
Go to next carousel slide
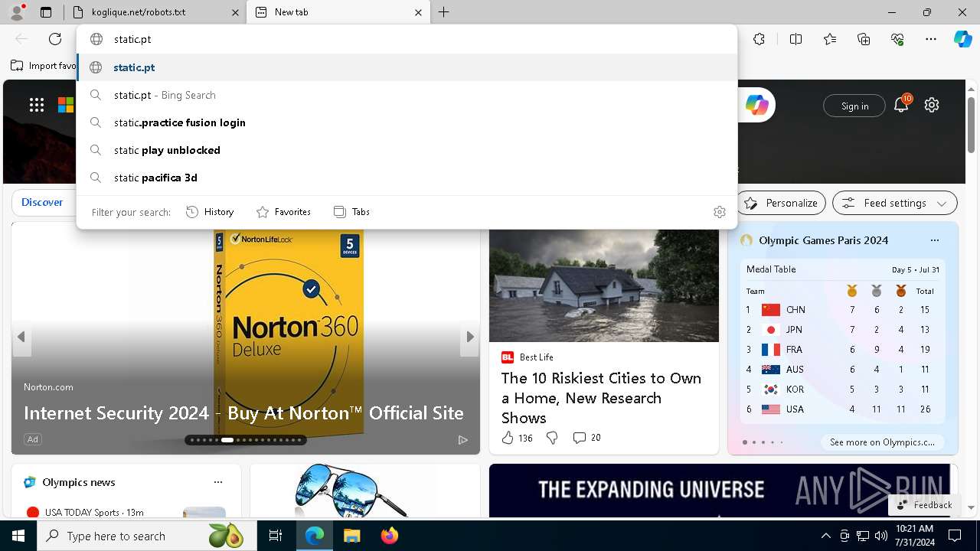click(470, 337)
